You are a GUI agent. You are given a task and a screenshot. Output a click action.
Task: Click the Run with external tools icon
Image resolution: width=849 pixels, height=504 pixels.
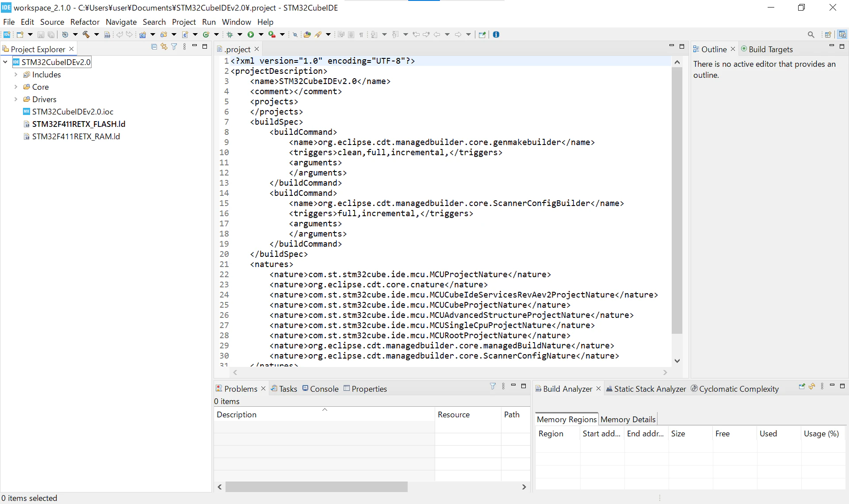pos(272,34)
